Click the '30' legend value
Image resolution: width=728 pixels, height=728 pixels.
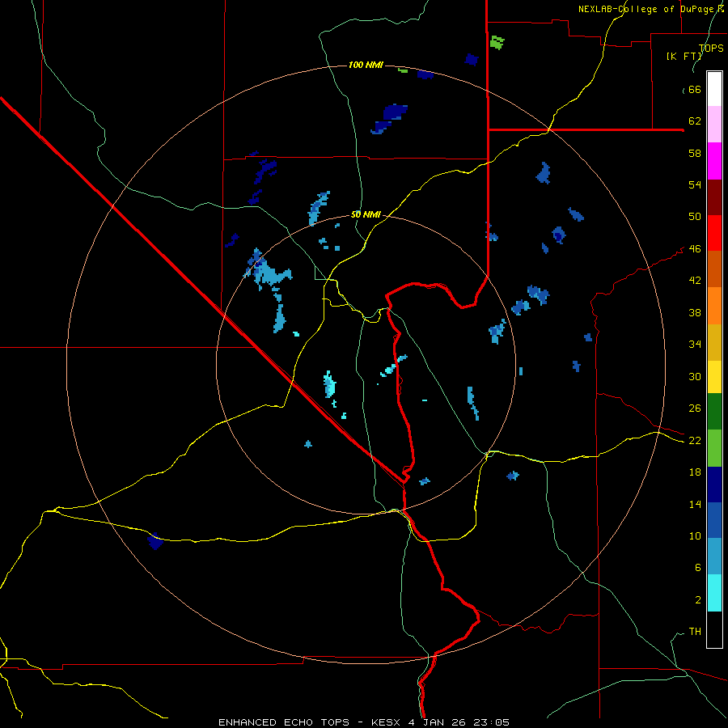[x=695, y=376]
